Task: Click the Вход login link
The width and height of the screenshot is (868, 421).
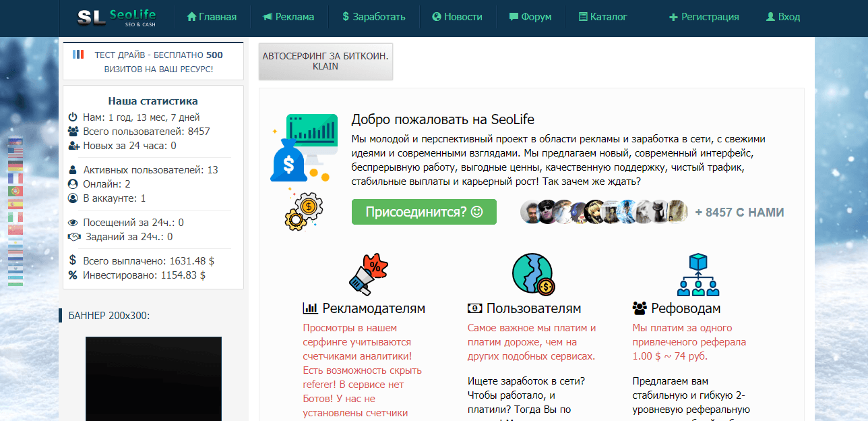Action: point(782,17)
